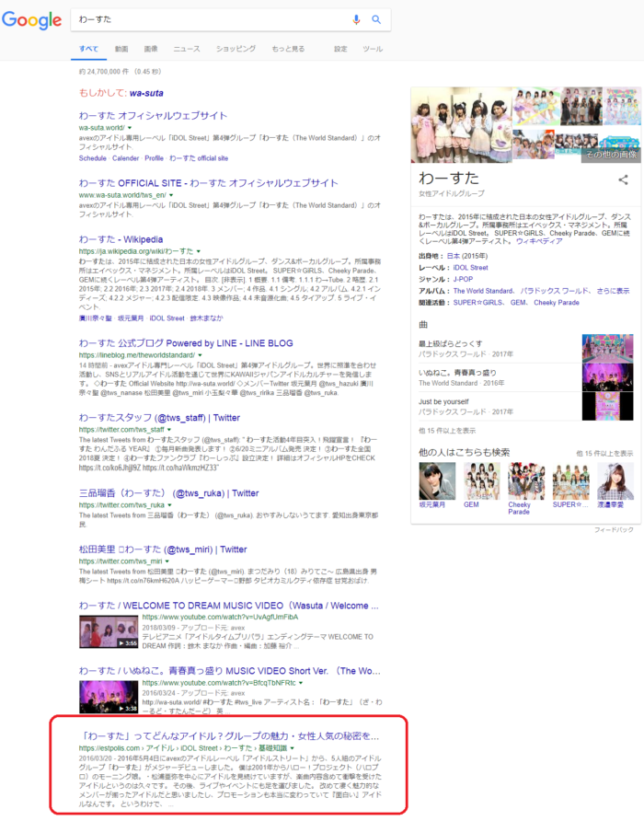
Task: Select the すべて tab
Action: pos(88,49)
